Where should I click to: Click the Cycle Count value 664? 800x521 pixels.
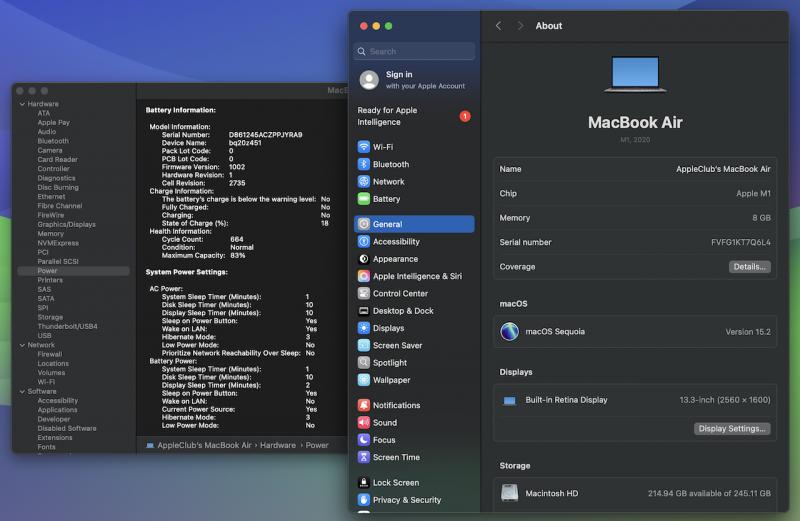(237, 239)
